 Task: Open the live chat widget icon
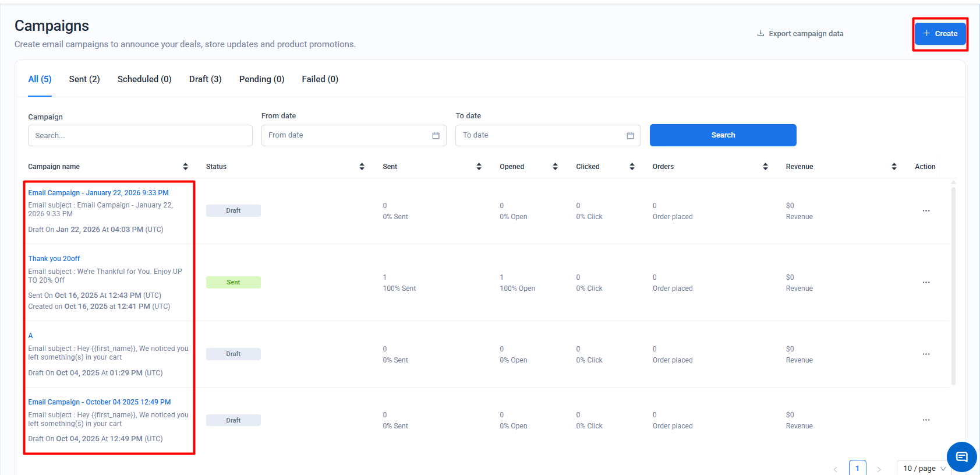point(961,457)
